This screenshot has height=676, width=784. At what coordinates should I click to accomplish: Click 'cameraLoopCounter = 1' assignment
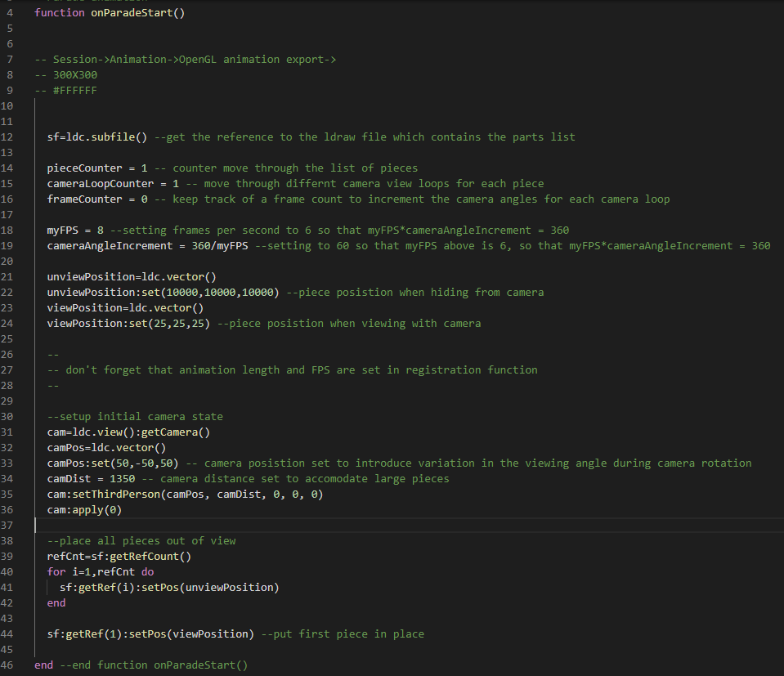coord(113,183)
